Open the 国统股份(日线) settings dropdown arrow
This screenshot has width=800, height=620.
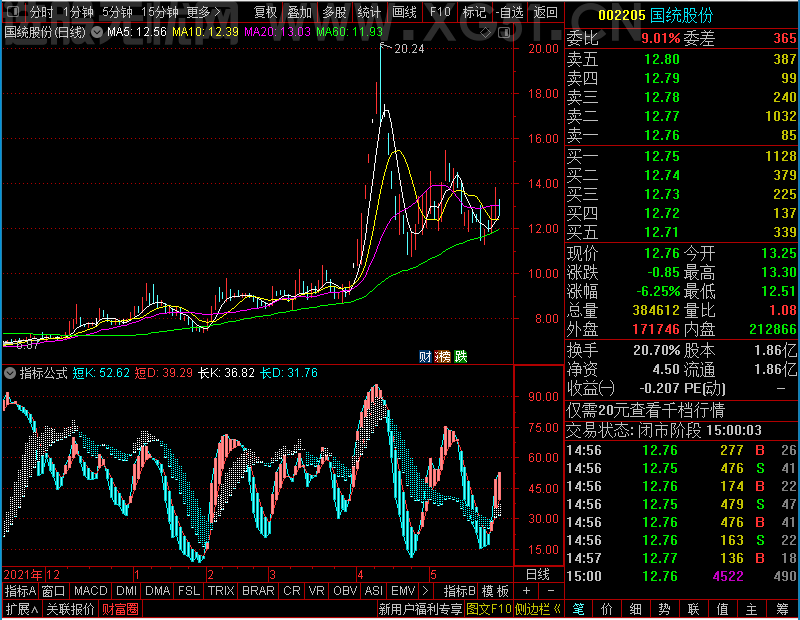tap(96, 32)
